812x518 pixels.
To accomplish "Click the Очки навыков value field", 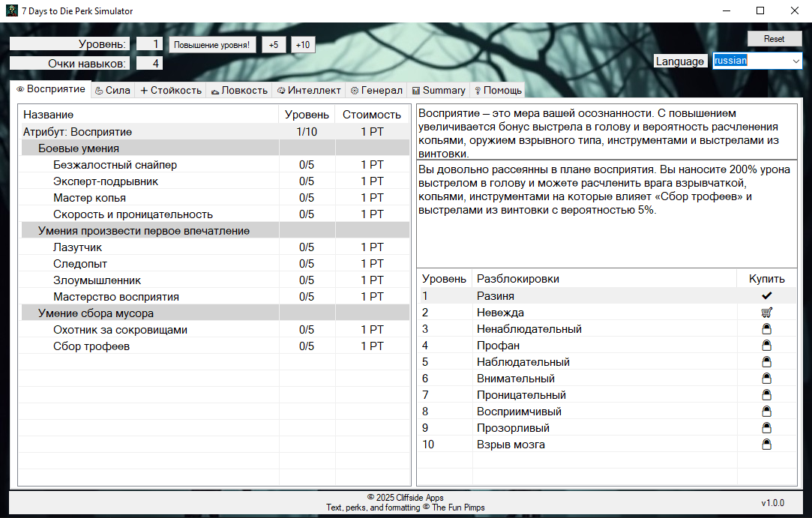I will 149,63.
